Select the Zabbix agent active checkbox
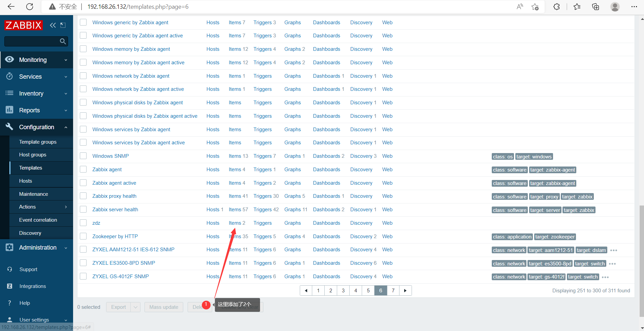 pos(83,183)
